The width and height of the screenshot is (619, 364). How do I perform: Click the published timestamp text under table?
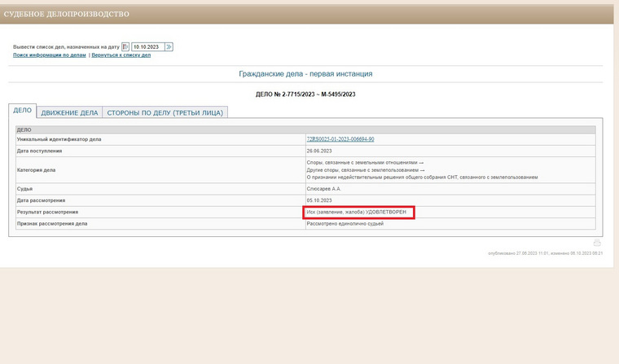(545, 253)
